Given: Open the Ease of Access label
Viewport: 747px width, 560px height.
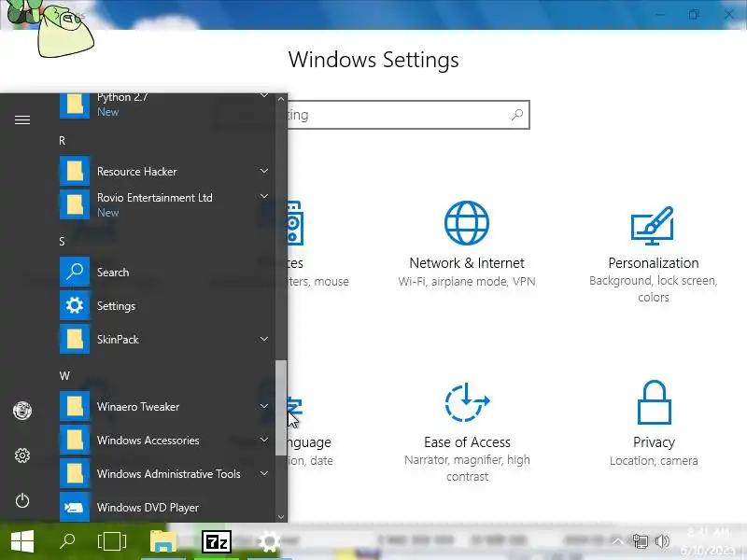Looking at the screenshot, I should (x=467, y=442).
